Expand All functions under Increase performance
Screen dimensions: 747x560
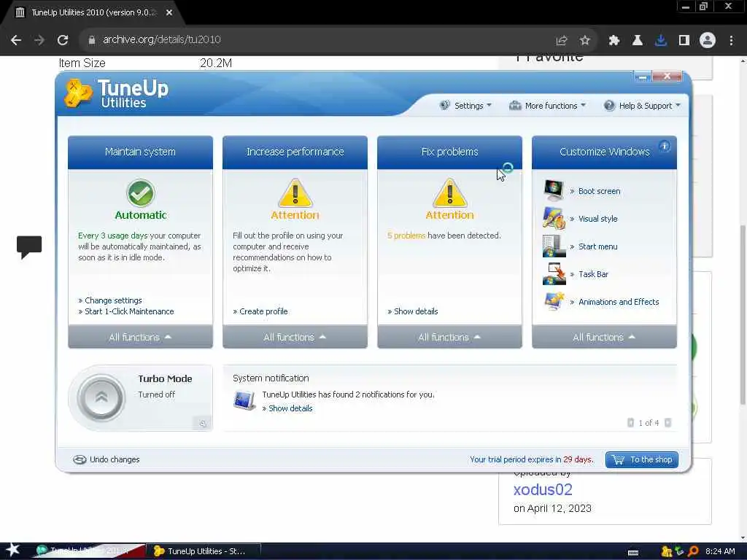coord(295,337)
